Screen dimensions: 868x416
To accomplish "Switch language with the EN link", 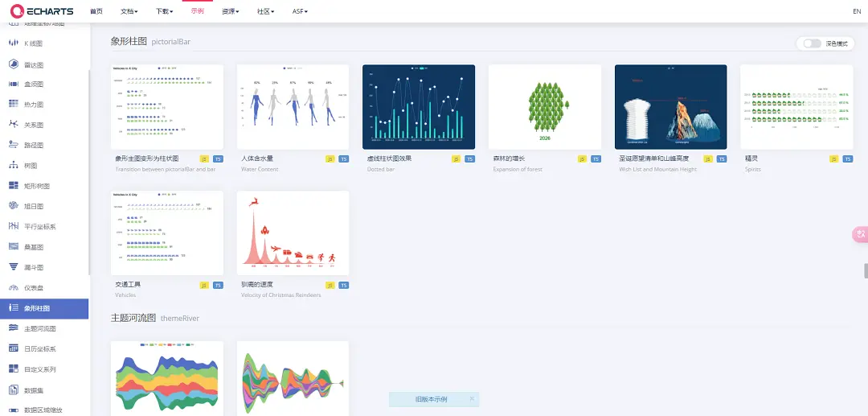I will (x=857, y=11).
